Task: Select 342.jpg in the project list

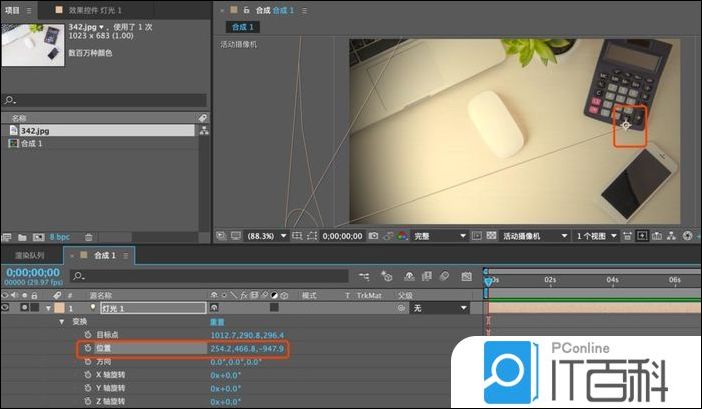Action: 35,130
